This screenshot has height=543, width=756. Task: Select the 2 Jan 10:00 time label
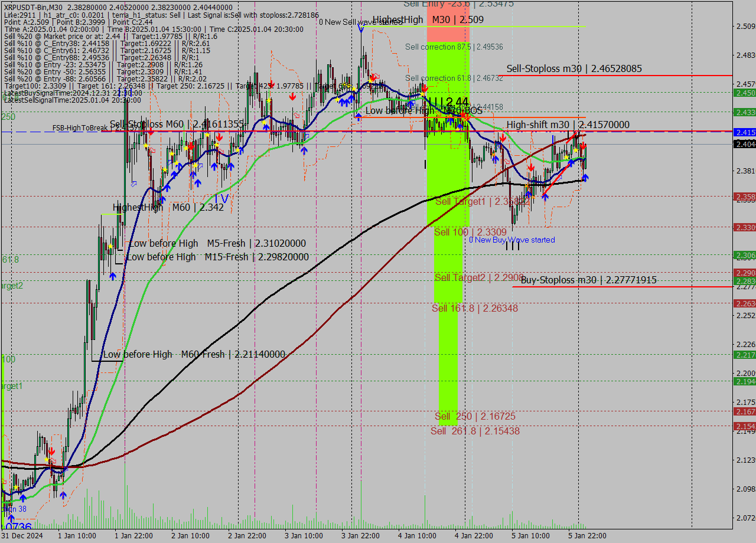coord(190,536)
